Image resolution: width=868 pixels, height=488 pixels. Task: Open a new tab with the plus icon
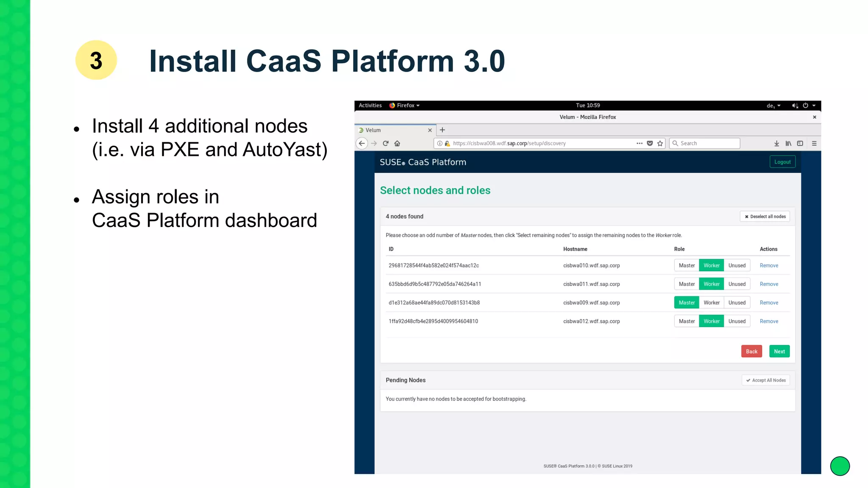pos(442,130)
